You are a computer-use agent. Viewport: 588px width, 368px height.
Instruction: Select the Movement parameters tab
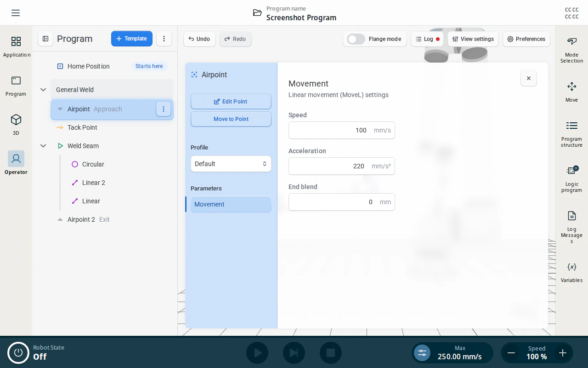(x=231, y=204)
